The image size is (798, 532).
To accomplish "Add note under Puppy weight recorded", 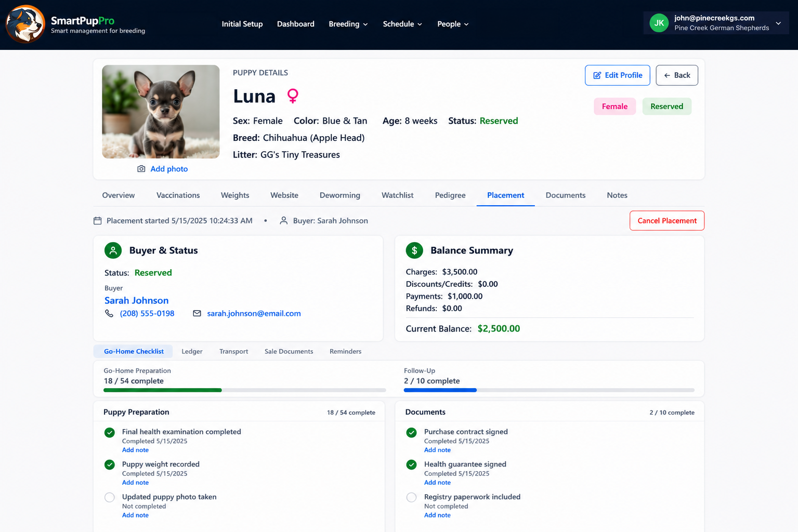I will pos(135,483).
